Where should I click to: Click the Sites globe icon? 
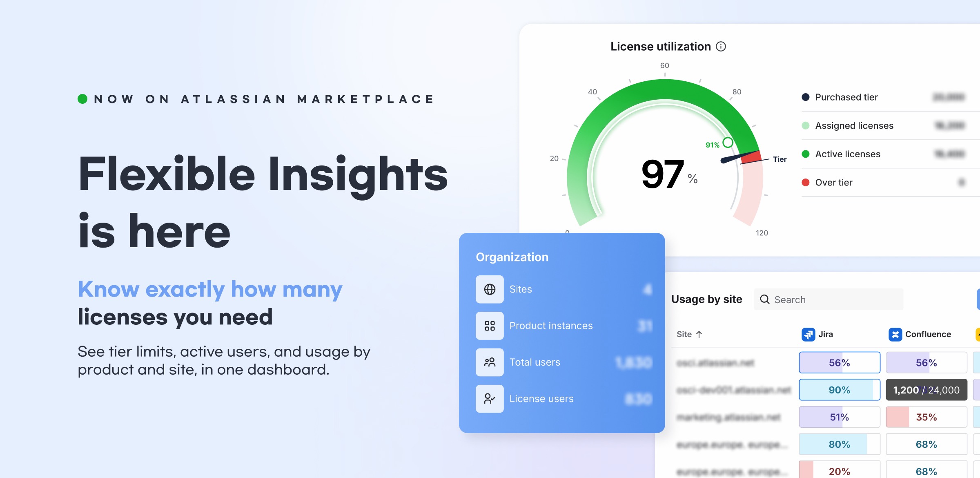[490, 289]
